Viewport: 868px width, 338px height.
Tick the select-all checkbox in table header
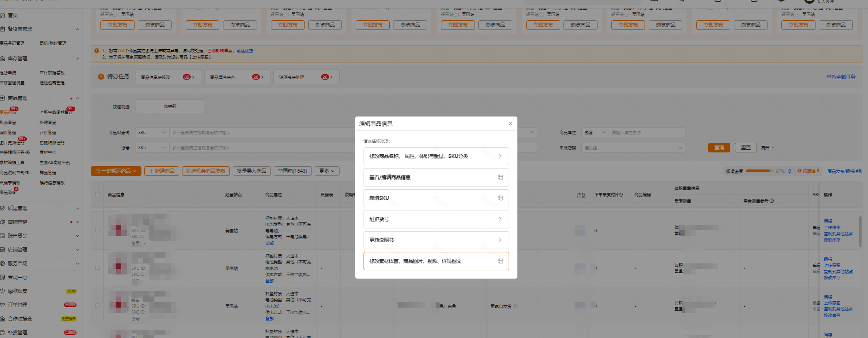97,194
